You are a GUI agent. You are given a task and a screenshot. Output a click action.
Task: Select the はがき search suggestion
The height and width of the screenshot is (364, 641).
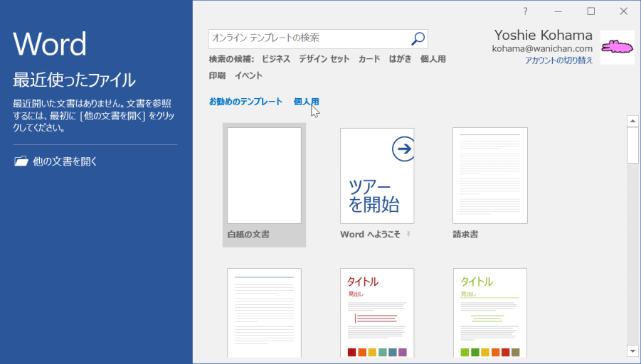click(x=401, y=59)
